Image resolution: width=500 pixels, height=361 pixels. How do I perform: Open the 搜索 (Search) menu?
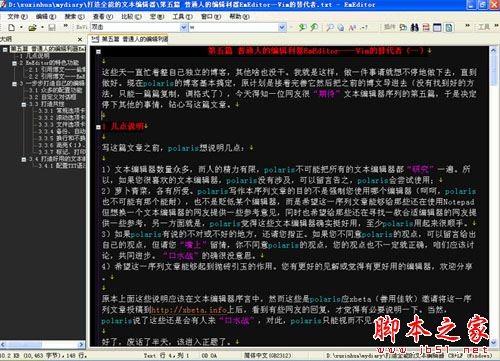pyautogui.click(x=74, y=16)
